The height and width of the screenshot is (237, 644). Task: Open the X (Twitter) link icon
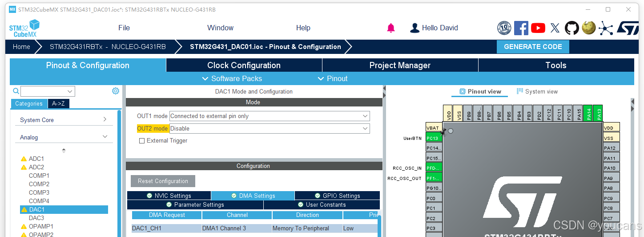click(555, 28)
